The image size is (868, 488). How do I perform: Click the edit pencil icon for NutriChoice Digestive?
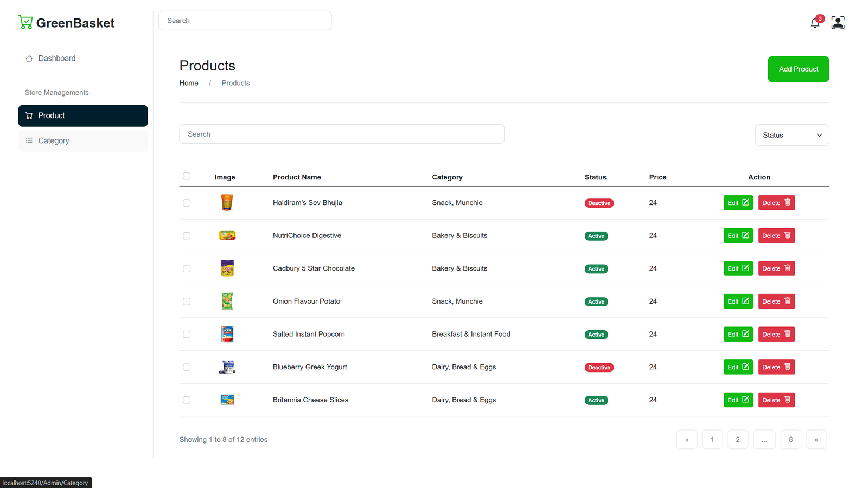tap(745, 235)
